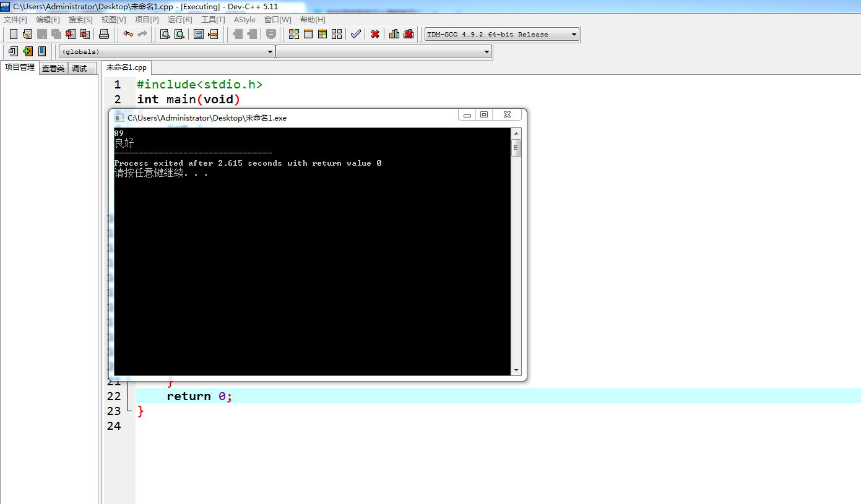
Task: Click the console window title bar icon
Action: [119, 117]
